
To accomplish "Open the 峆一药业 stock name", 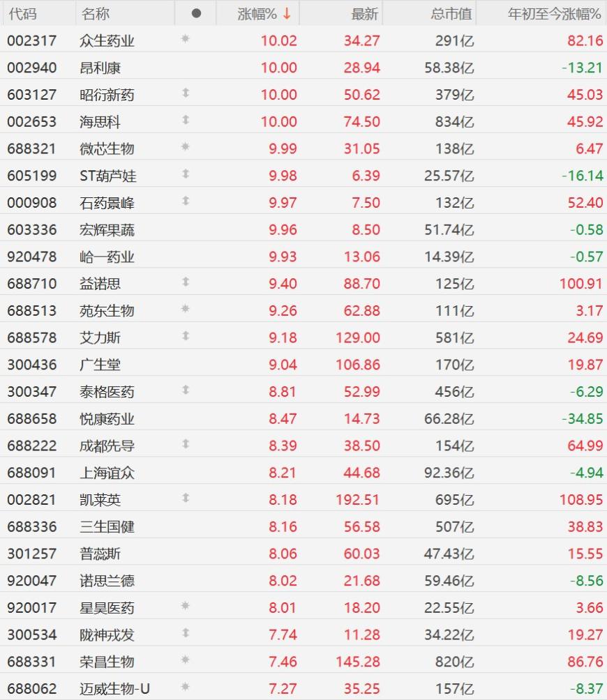I will coord(107,257).
